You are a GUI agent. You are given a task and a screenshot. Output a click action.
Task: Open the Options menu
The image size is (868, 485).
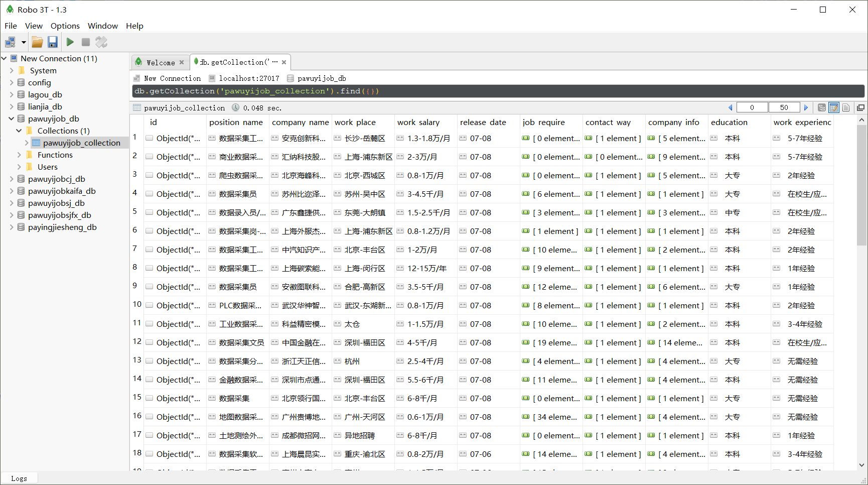coord(65,26)
